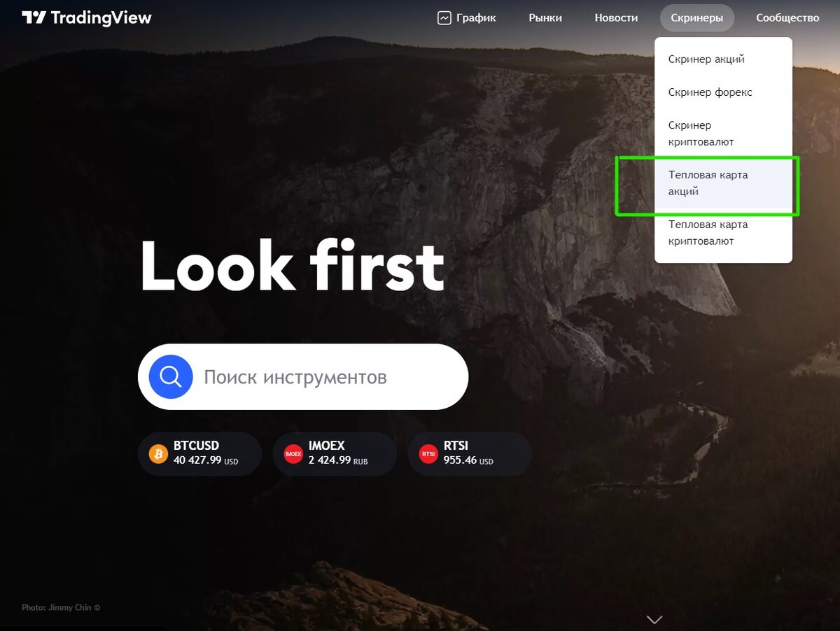Open the BTCUSD ticker chip
The width and height of the screenshot is (840, 631).
(x=199, y=454)
